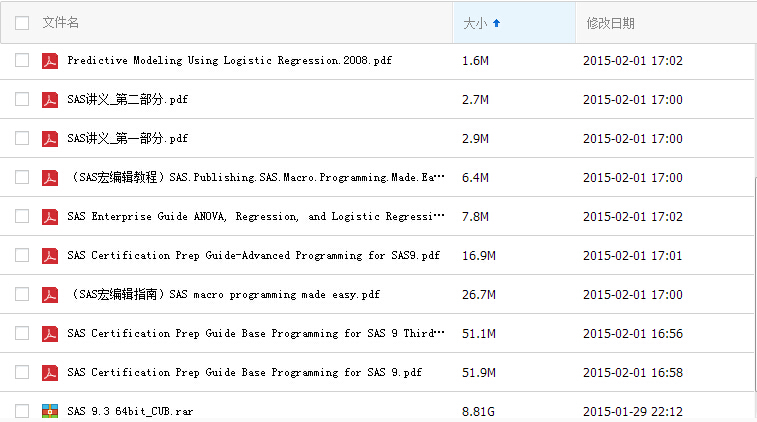
Task: Click the blue sort arrow beside 大小
Action: click(x=496, y=23)
